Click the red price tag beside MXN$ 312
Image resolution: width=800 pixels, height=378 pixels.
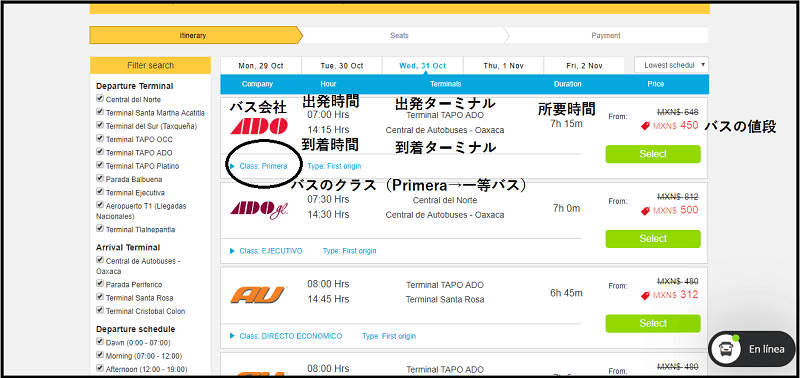645,295
